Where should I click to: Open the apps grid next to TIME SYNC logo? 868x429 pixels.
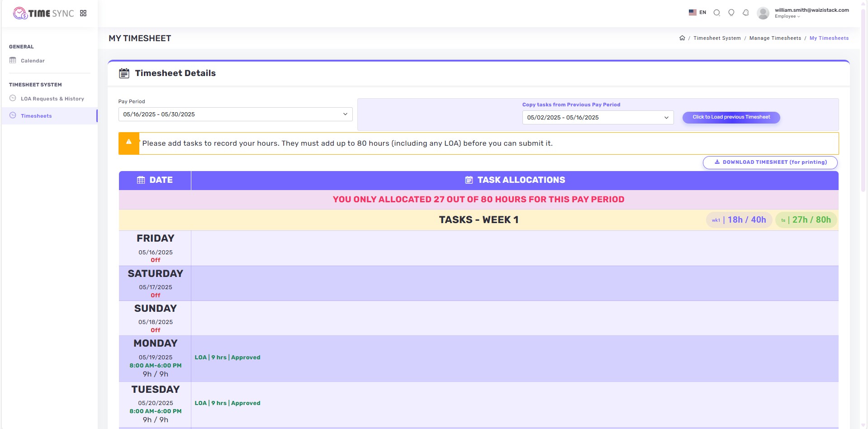pyautogui.click(x=83, y=13)
